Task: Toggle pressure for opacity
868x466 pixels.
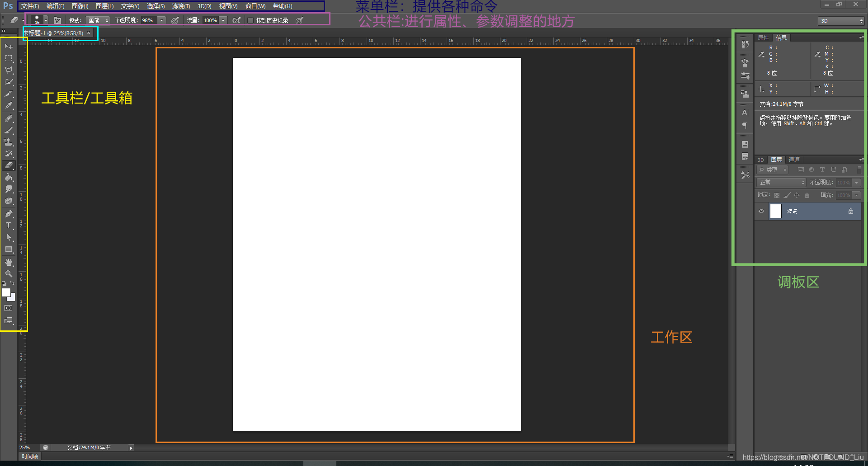Action: (x=175, y=20)
